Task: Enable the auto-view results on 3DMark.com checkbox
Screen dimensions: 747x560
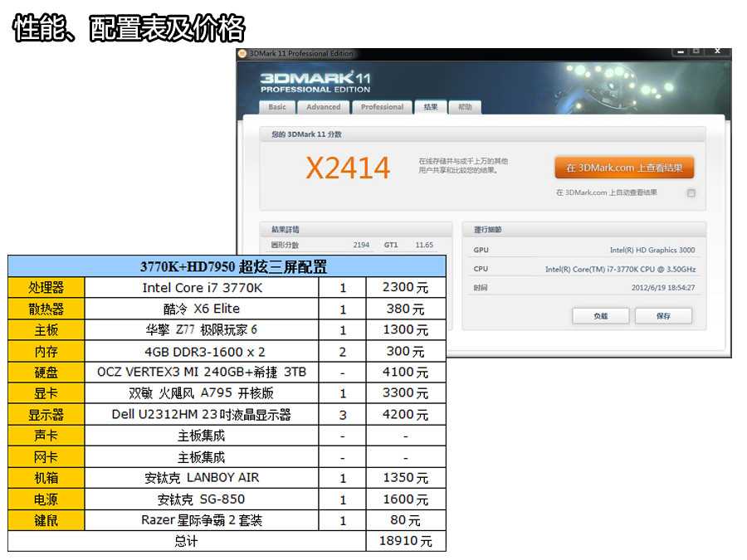Action: pyautogui.click(x=691, y=193)
